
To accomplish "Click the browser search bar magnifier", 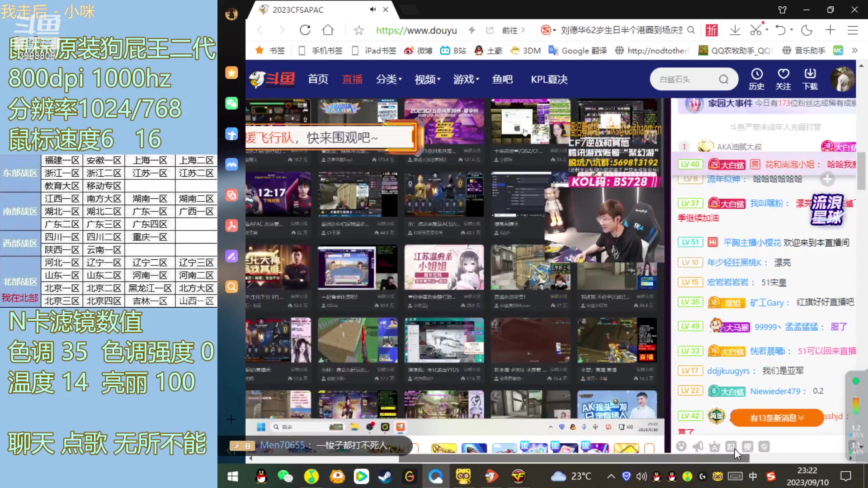I will pos(691,30).
